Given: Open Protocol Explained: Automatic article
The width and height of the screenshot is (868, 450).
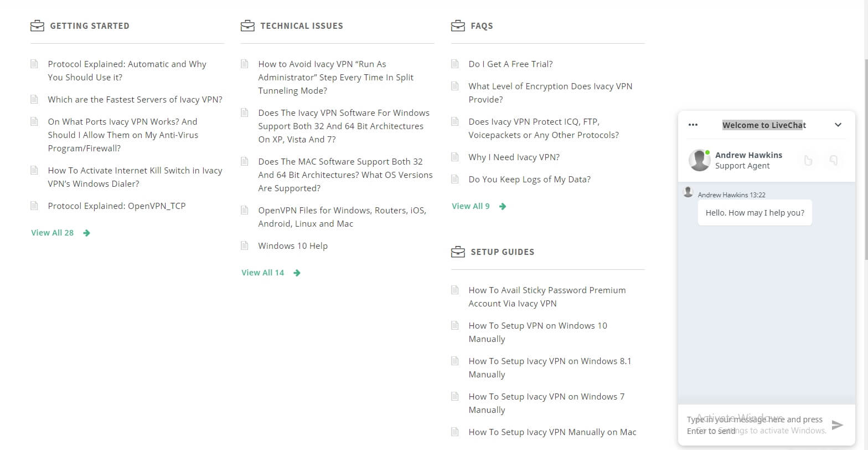Looking at the screenshot, I should click(127, 70).
